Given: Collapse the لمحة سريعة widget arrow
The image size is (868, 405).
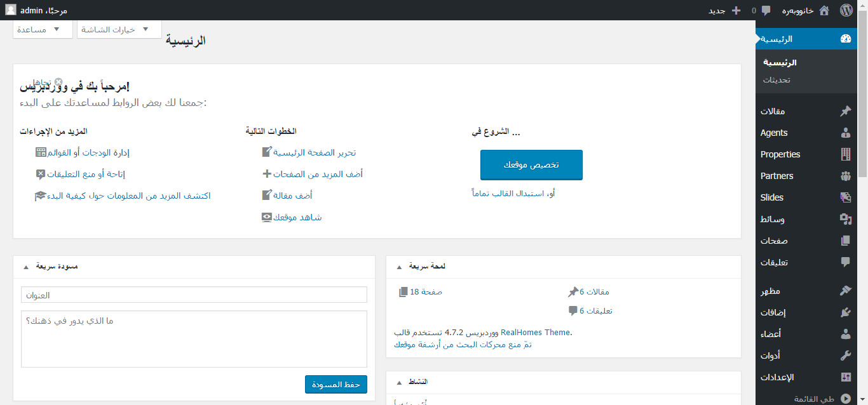Looking at the screenshot, I should 399,267.
